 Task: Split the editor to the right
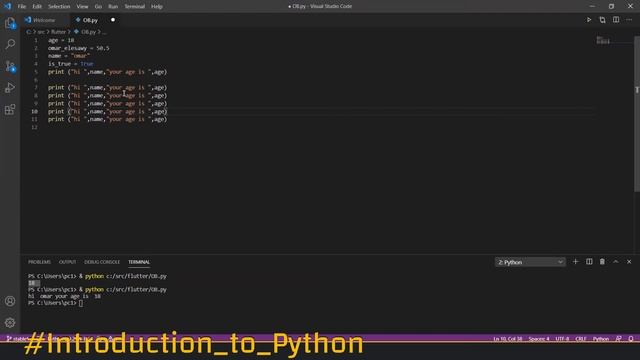pos(616,20)
